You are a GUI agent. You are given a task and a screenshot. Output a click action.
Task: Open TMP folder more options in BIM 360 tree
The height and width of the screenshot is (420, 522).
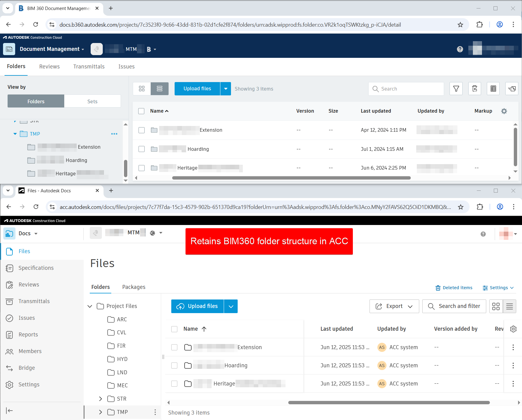tap(114, 134)
